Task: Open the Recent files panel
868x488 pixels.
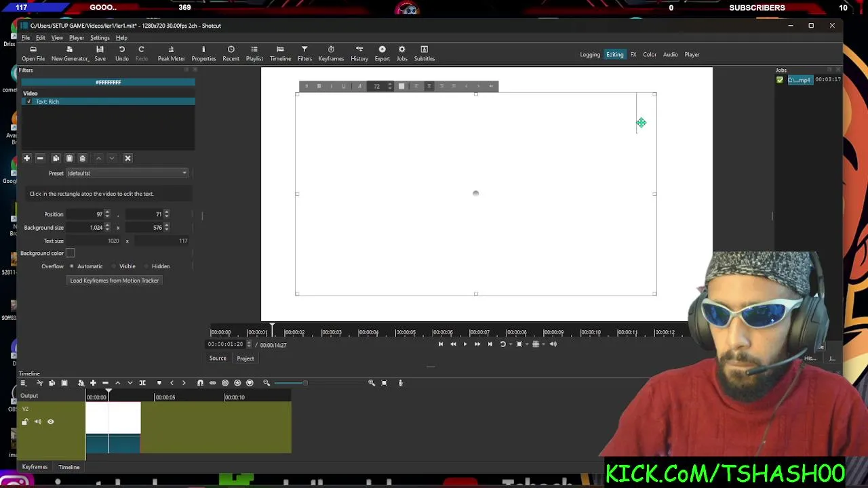Action: click(x=231, y=54)
